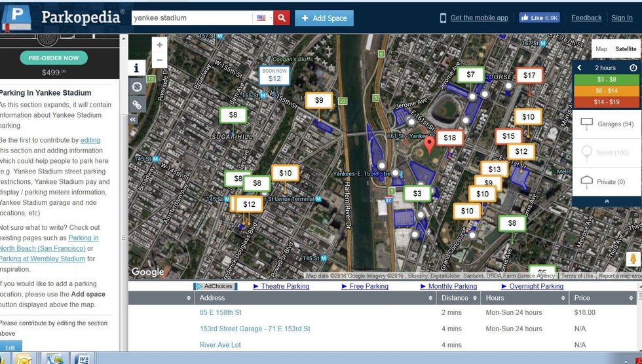The width and height of the screenshot is (642, 364).
Task: Collapse the sidebar with double-arrow button
Action: click(x=133, y=120)
